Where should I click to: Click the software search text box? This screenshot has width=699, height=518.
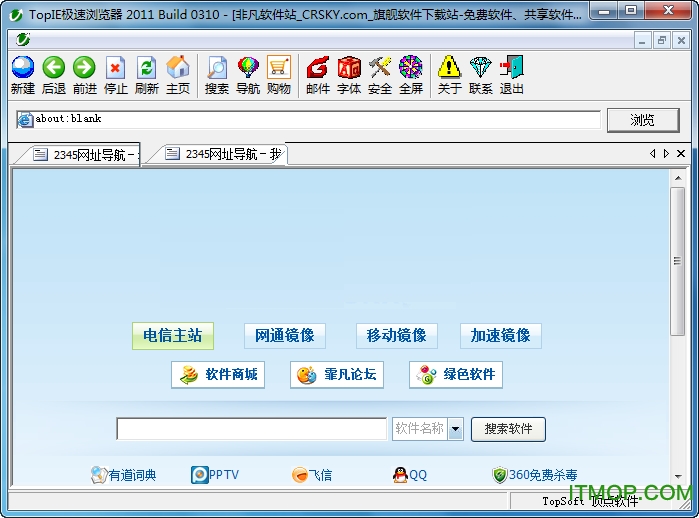pos(251,429)
